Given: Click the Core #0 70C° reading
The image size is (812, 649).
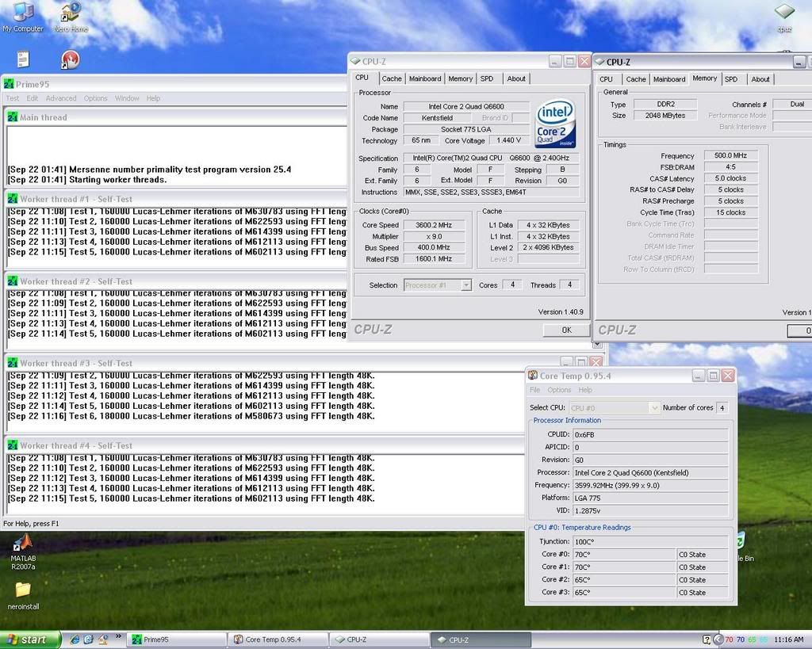Looking at the screenshot, I should click(624, 554).
